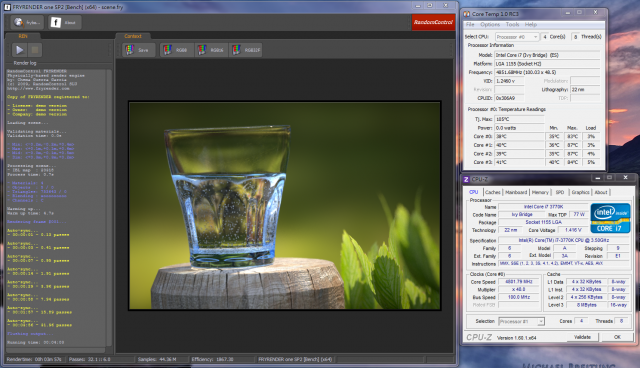Click the Core Speed value in CPU-Z
The width and height of the screenshot is (640, 368).
pos(519,282)
